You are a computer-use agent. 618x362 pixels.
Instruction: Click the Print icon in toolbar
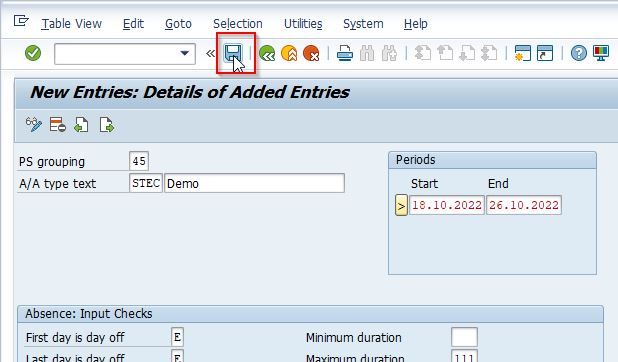pyautogui.click(x=344, y=53)
